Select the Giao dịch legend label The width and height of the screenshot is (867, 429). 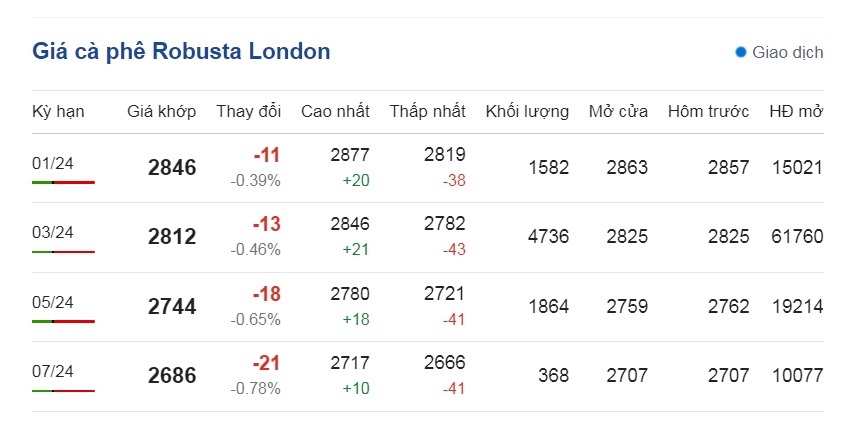click(x=788, y=53)
